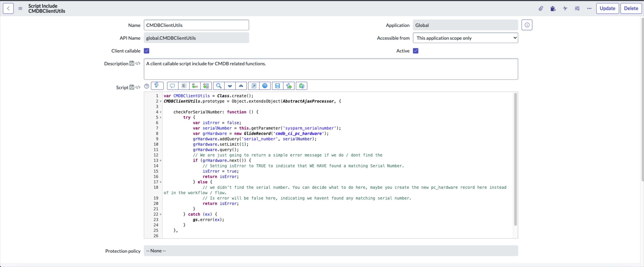
Task: Collapse the code fold at line 4
Action: [x=160, y=112]
